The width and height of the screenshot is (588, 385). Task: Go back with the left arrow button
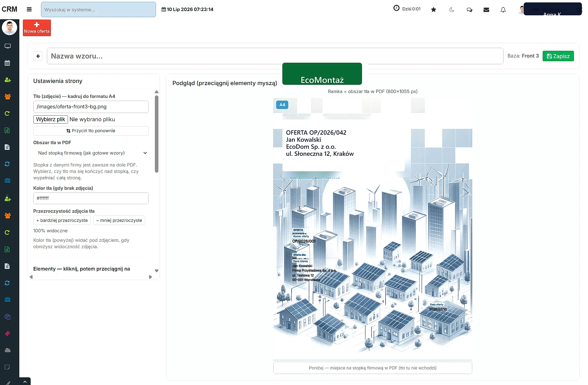[x=38, y=56]
